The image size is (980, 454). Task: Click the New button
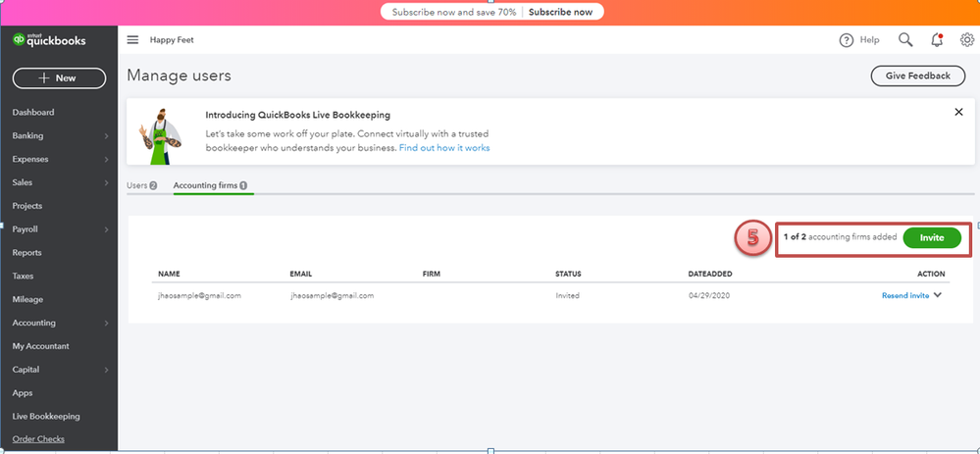(60, 78)
